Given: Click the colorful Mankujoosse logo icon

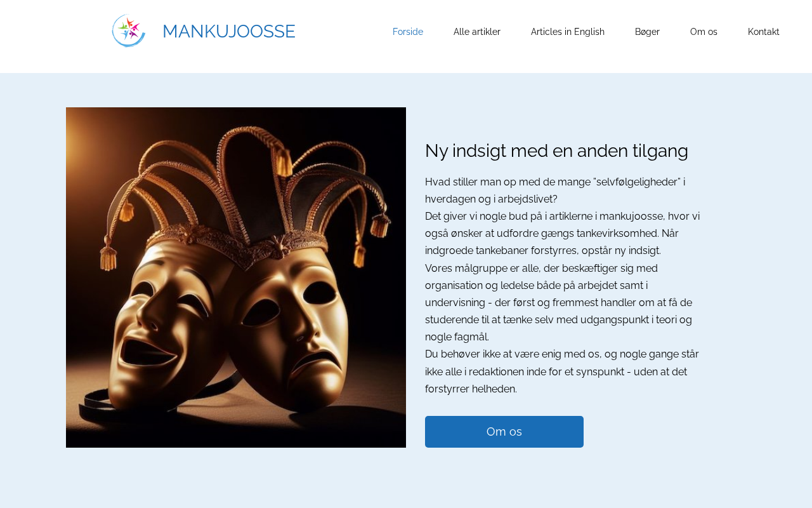Looking at the screenshot, I should pyautogui.click(x=129, y=30).
